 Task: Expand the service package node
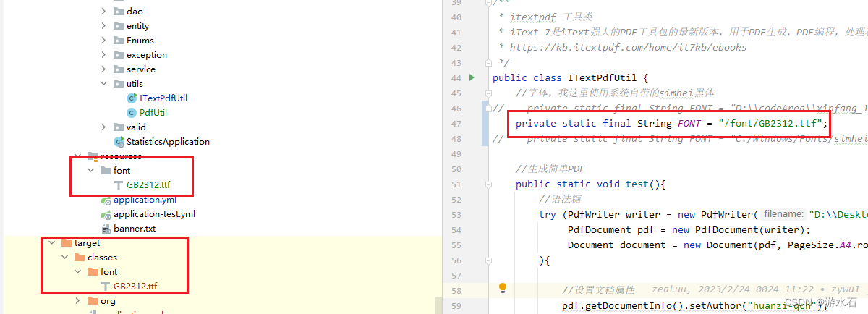coord(103,69)
